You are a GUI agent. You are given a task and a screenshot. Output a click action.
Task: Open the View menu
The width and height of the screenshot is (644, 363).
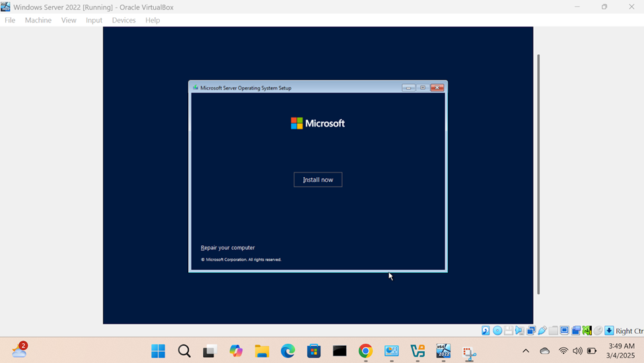pyautogui.click(x=69, y=20)
